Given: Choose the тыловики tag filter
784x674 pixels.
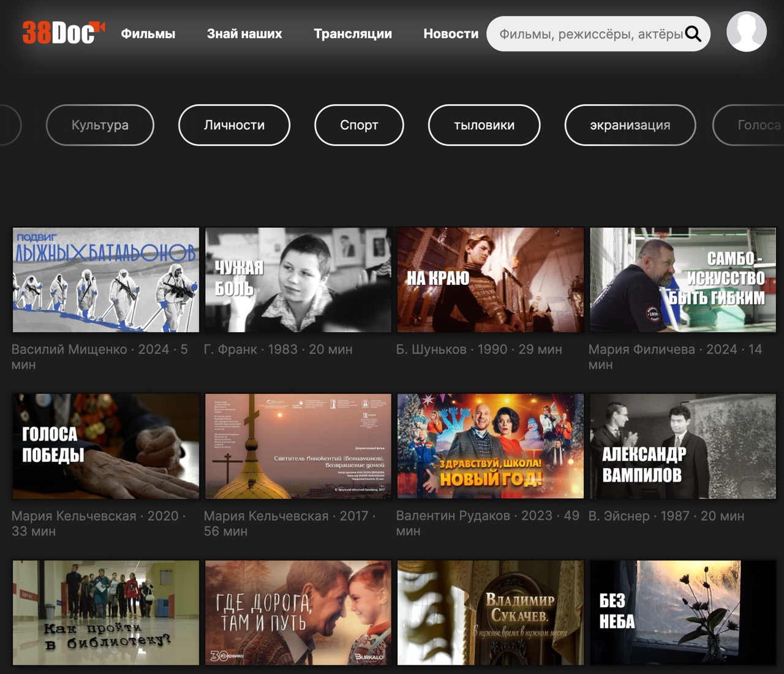Looking at the screenshot, I should 484,125.
